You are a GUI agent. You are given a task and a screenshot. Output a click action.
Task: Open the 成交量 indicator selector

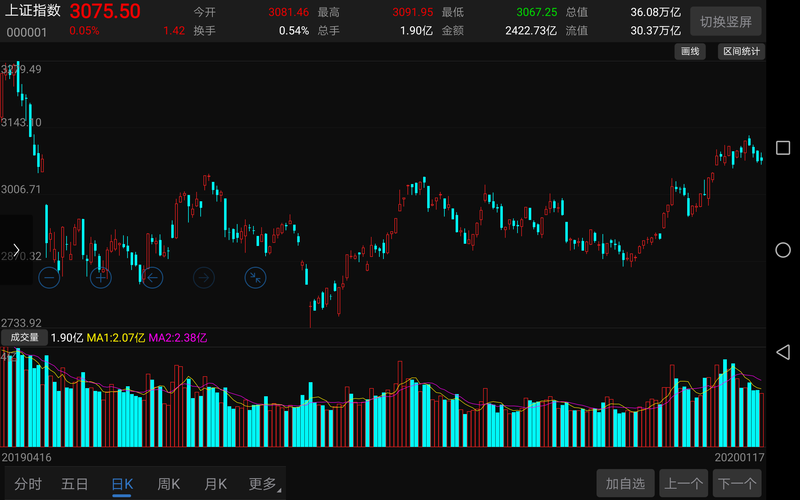click(24, 337)
